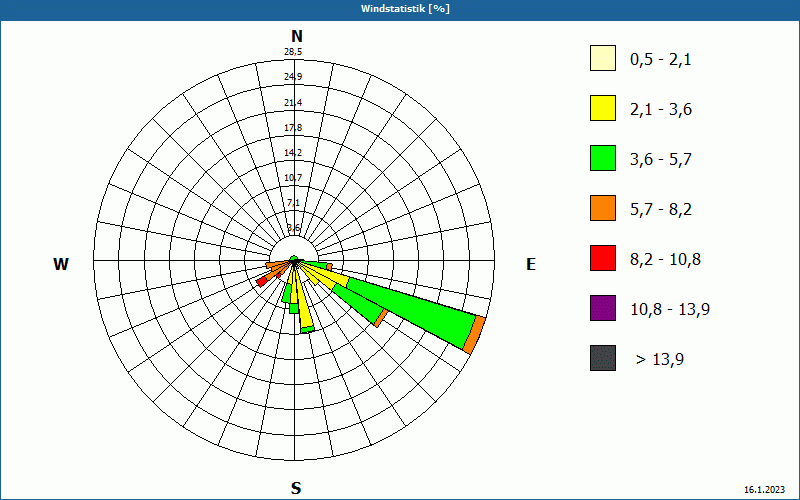Screen dimensions: 800x500
Task: Click the date 16.1.2023
Action: coord(764,490)
